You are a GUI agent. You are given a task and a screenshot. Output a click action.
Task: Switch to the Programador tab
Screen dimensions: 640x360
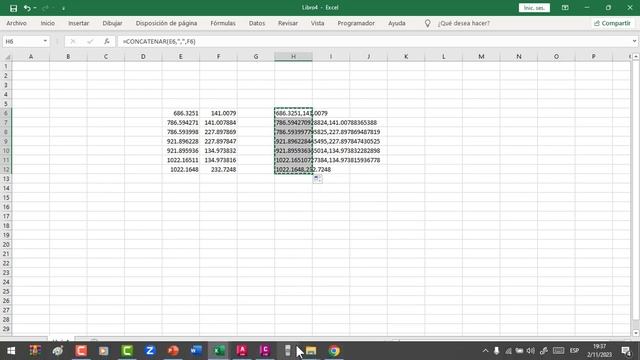click(356, 23)
